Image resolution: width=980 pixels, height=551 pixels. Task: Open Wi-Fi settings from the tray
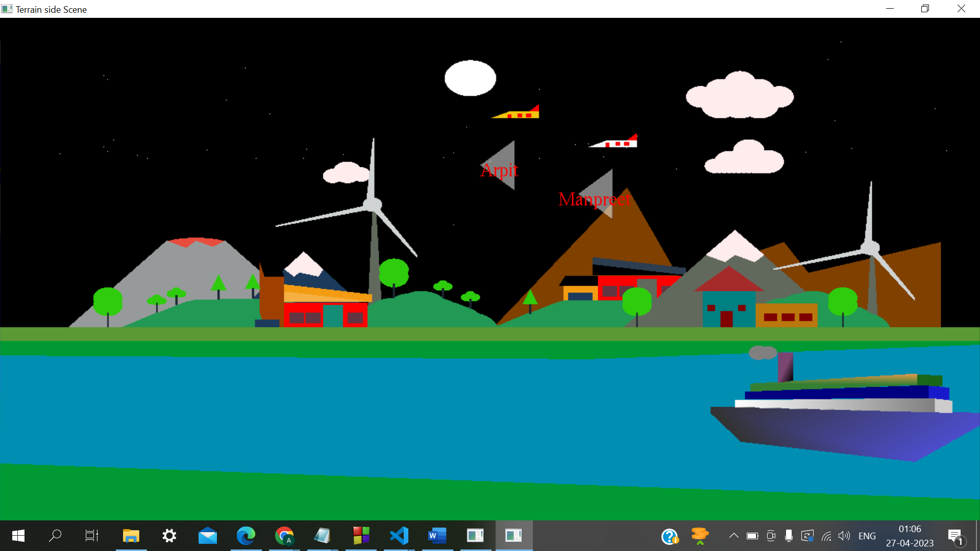tap(826, 536)
